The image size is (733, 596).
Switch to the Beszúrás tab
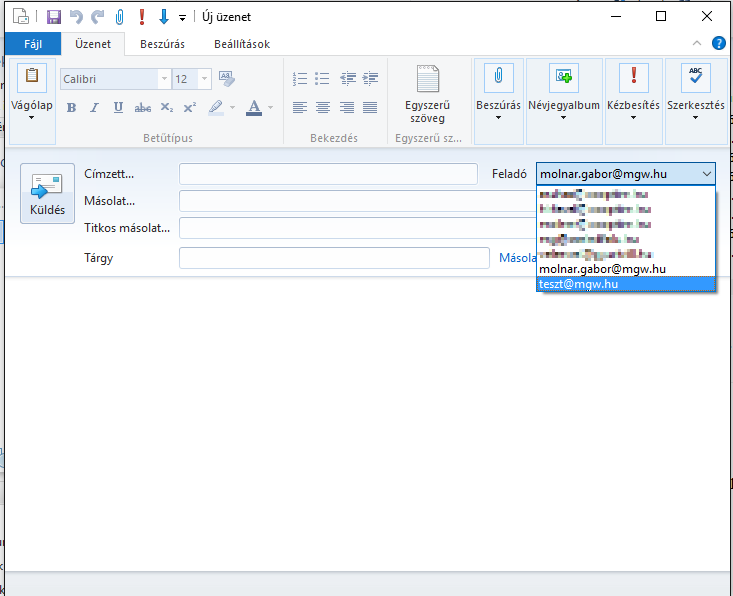point(161,44)
